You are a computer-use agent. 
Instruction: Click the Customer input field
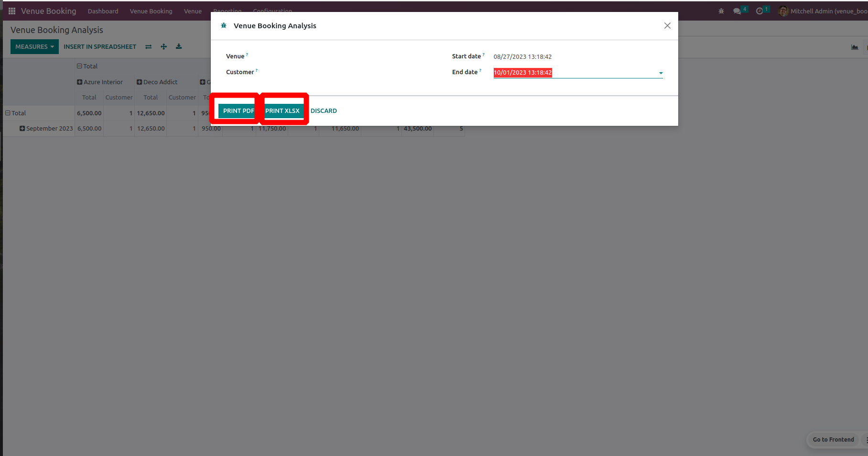tap(351, 72)
